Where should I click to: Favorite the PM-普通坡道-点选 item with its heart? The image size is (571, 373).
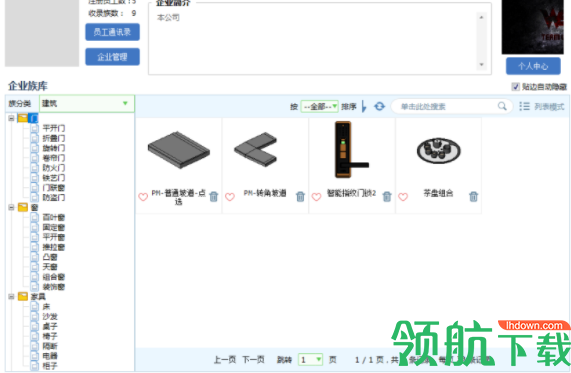[143, 197]
